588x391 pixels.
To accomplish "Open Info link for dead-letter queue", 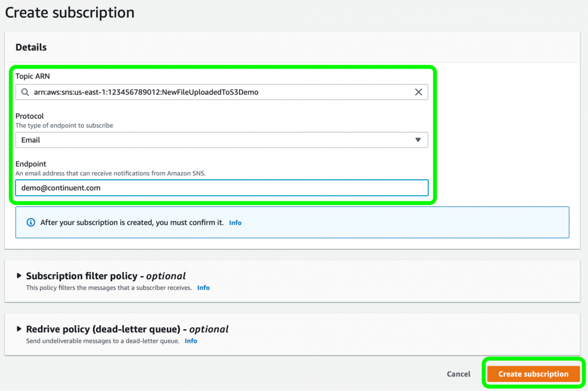I will 191,341.
